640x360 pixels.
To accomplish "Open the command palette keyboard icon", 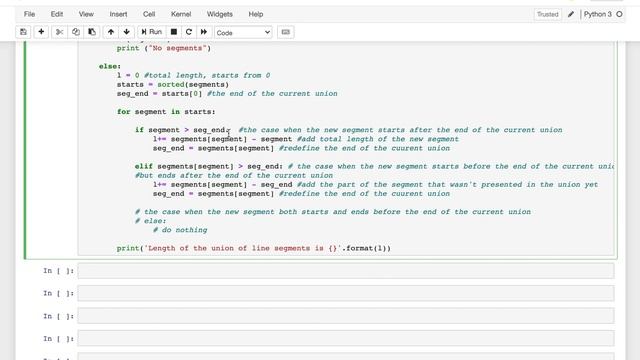I will [x=286, y=32].
